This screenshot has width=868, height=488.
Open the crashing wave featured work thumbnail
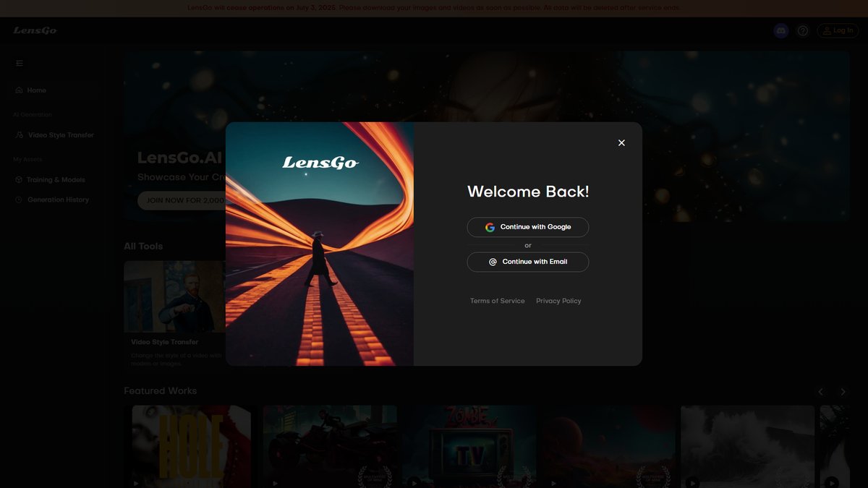point(747,446)
